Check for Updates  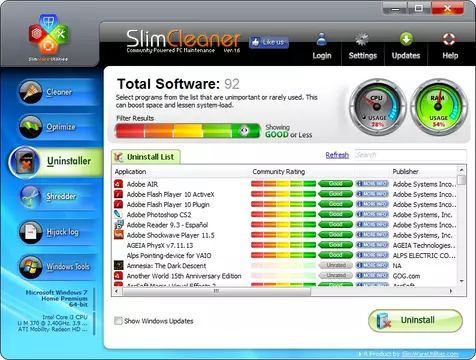point(406,47)
